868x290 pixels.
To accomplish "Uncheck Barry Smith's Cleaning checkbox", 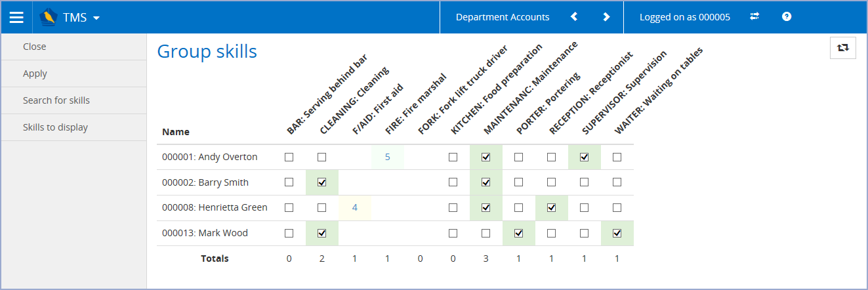I will point(322,182).
